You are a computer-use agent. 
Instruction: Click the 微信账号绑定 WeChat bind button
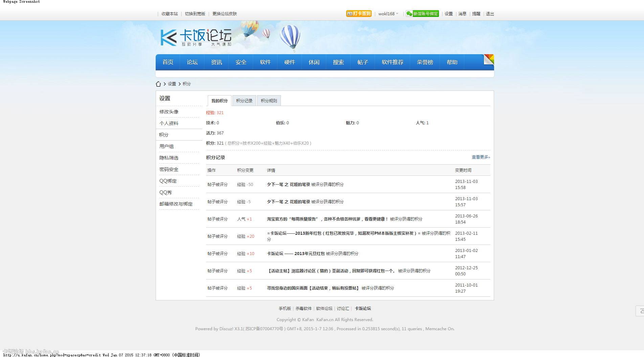click(x=422, y=14)
